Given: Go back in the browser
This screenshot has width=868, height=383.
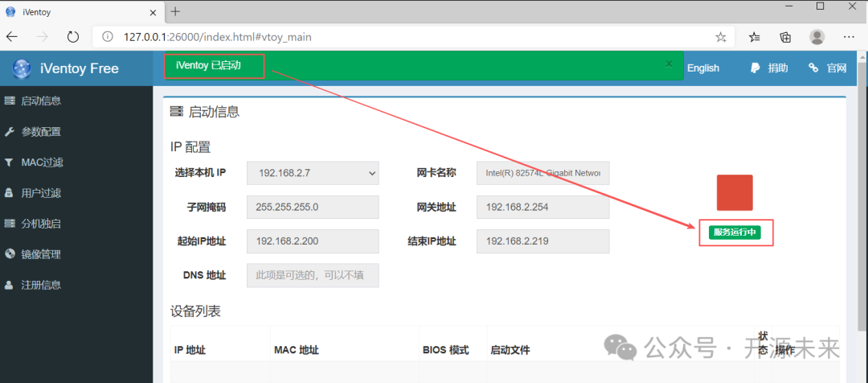Looking at the screenshot, I should pyautogui.click(x=11, y=37).
